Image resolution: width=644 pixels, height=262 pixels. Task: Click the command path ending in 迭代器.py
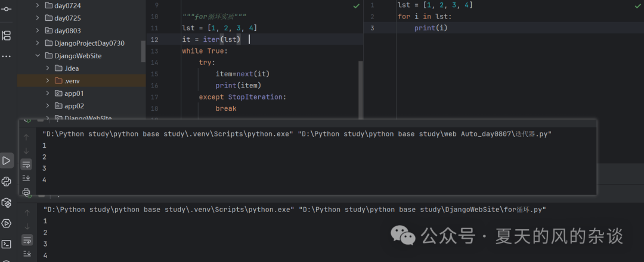297,133
